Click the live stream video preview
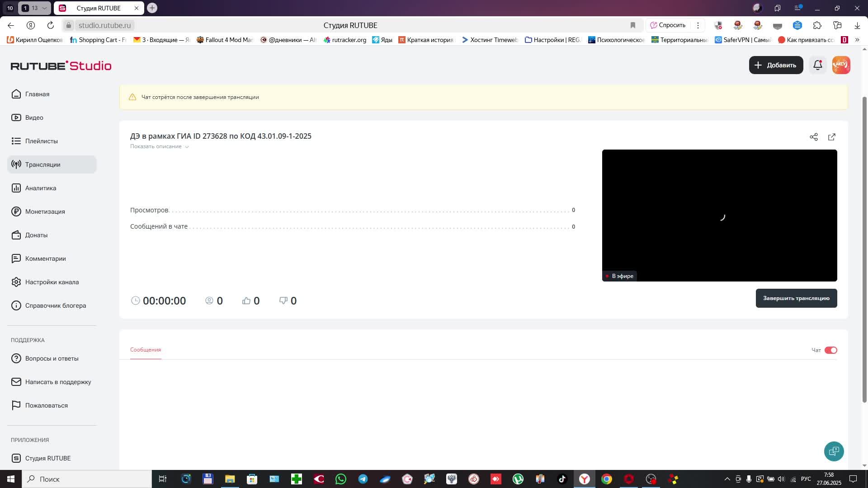This screenshot has height=488, width=868. pyautogui.click(x=719, y=215)
